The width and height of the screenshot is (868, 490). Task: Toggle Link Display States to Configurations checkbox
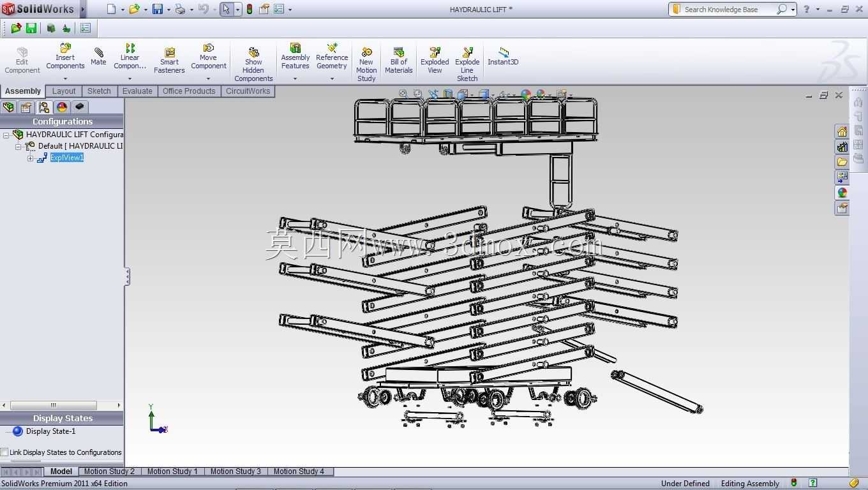click(4, 452)
